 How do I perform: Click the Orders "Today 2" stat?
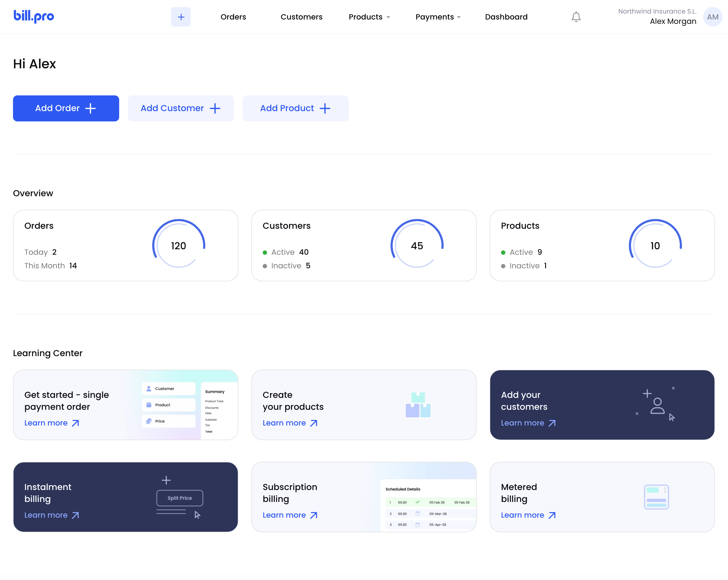point(41,252)
